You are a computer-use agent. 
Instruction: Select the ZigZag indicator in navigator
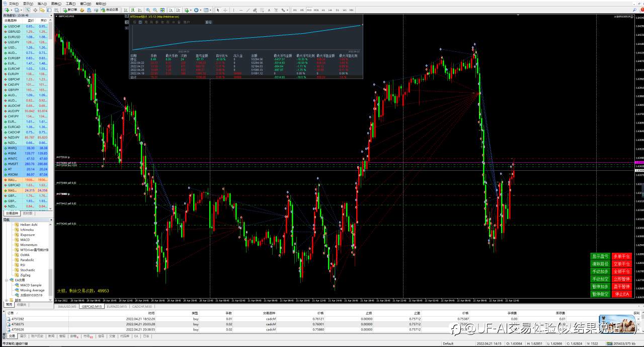26,275
